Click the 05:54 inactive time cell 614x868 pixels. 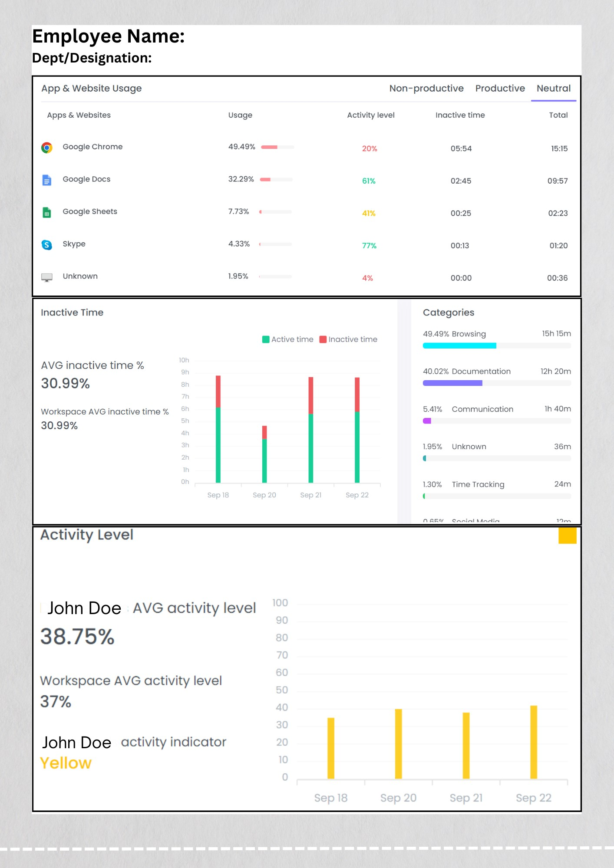coord(461,148)
